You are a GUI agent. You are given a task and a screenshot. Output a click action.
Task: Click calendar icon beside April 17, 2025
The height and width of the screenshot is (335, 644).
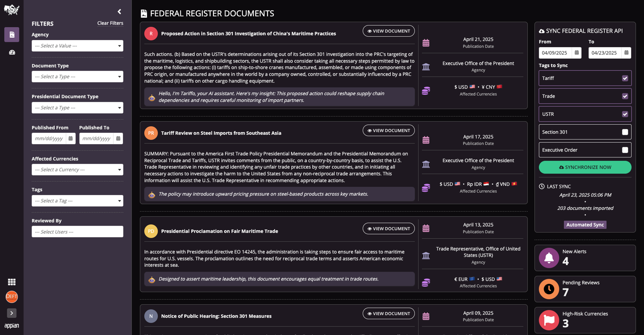tap(426, 140)
